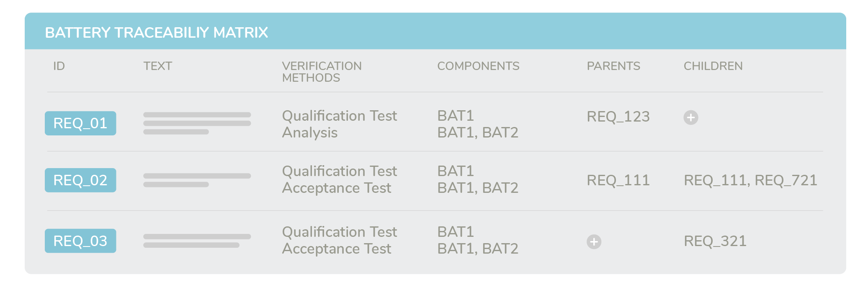Sort by the Children column header
Image resolution: width=868 pixels, height=288 pixels.
pos(713,66)
